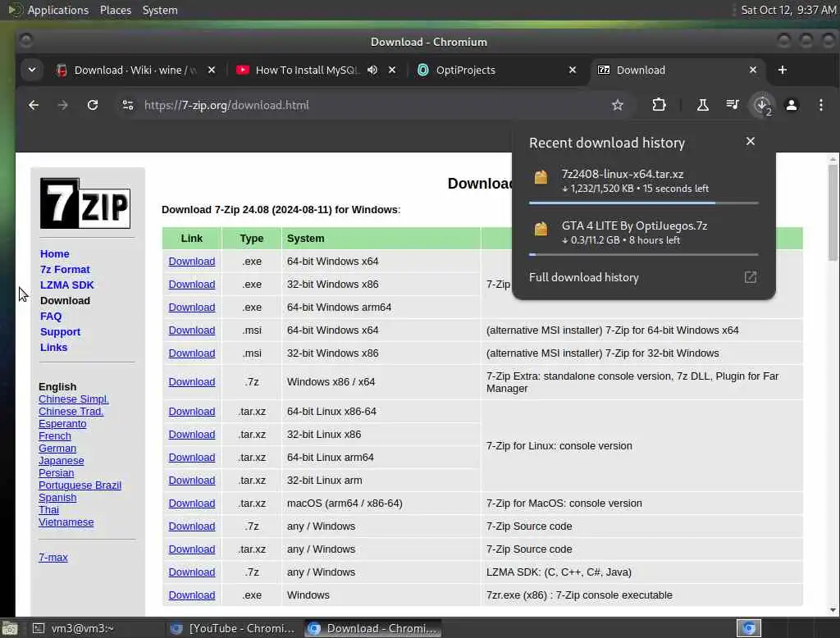Click the page vertical scrollbar
The width and height of the screenshot is (840, 638).
(x=833, y=212)
